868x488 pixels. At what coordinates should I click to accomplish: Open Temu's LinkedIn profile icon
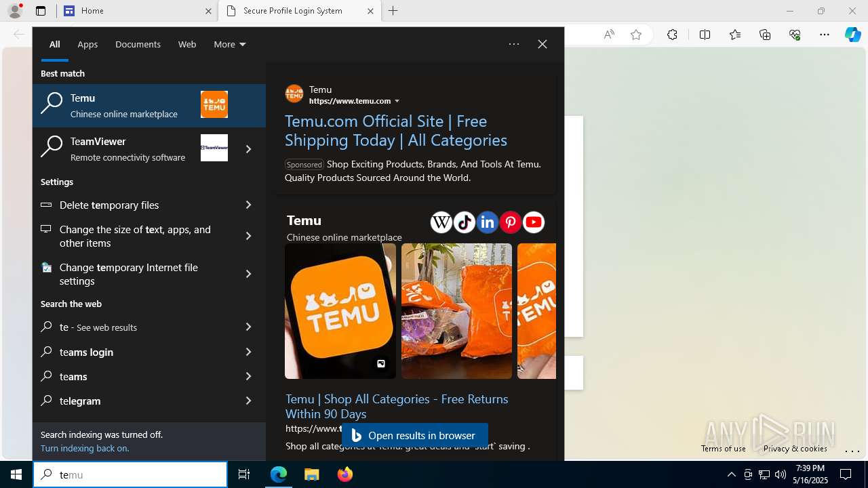tap(488, 222)
